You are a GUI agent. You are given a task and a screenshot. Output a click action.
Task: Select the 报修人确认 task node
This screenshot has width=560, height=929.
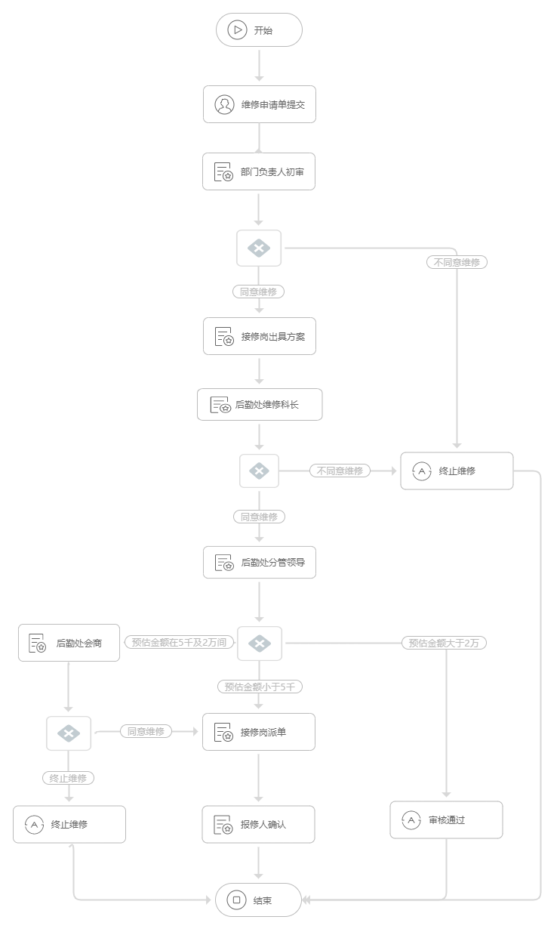[x=258, y=824]
